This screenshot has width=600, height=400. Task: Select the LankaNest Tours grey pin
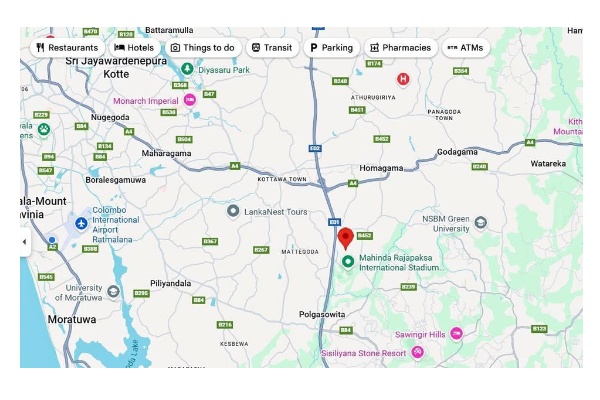point(233,211)
